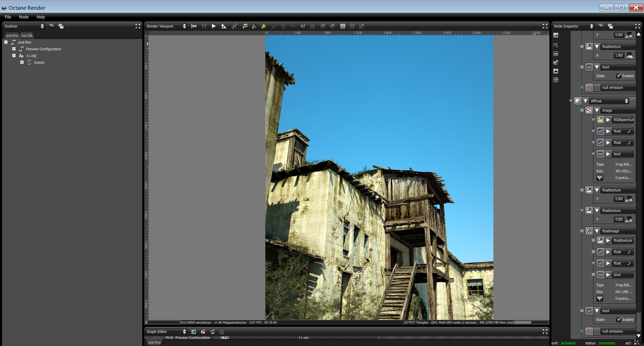The height and width of the screenshot is (346, 644).
Task: Open the Render Viewport panel dropdown
Action: 166,26
